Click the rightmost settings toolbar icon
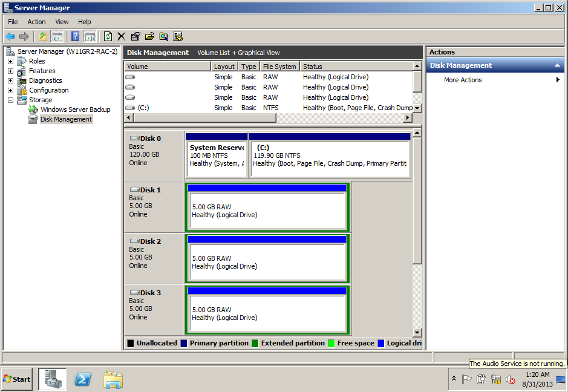 point(178,36)
